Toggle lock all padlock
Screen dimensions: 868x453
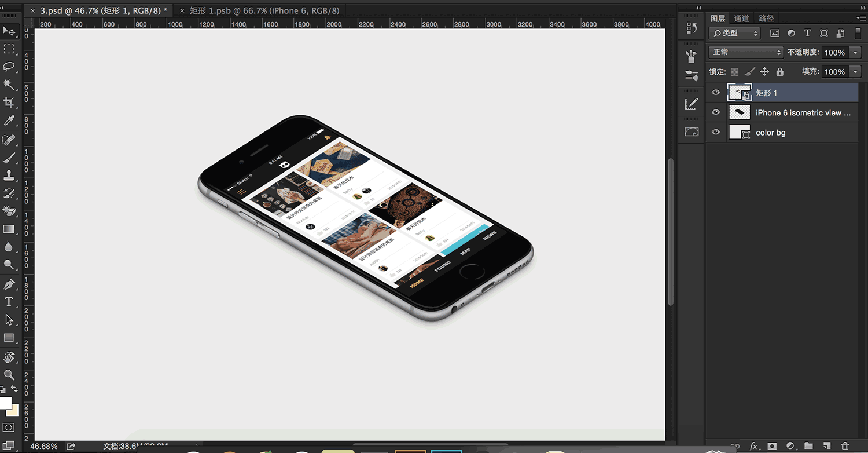tap(779, 72)
